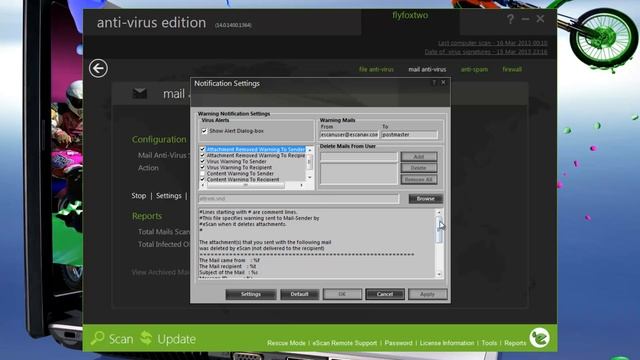Screen dimensions: 640x360
Task: Click the message template scroll-up arrow
Action: (439, 212)
